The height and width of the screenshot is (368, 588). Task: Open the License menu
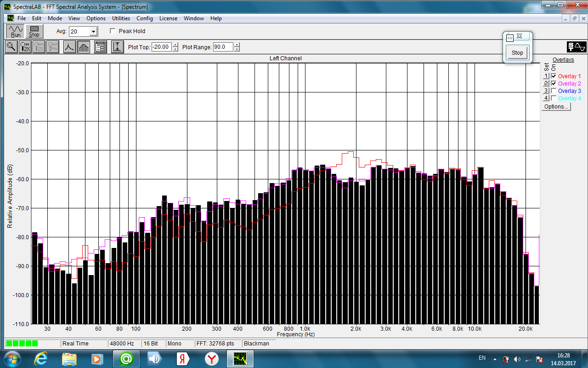pos(168,18)
